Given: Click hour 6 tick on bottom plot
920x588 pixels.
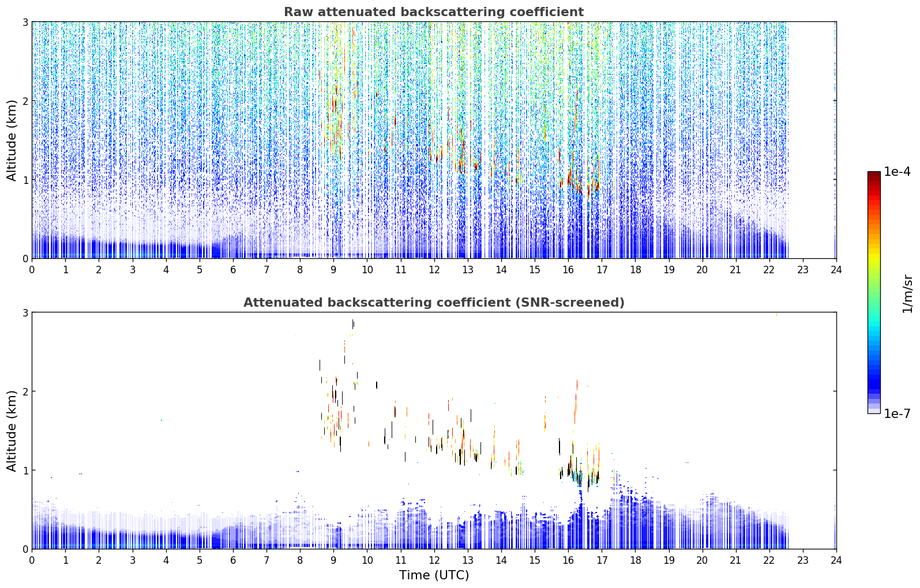Looking at the screenshot, I should 233,560.
